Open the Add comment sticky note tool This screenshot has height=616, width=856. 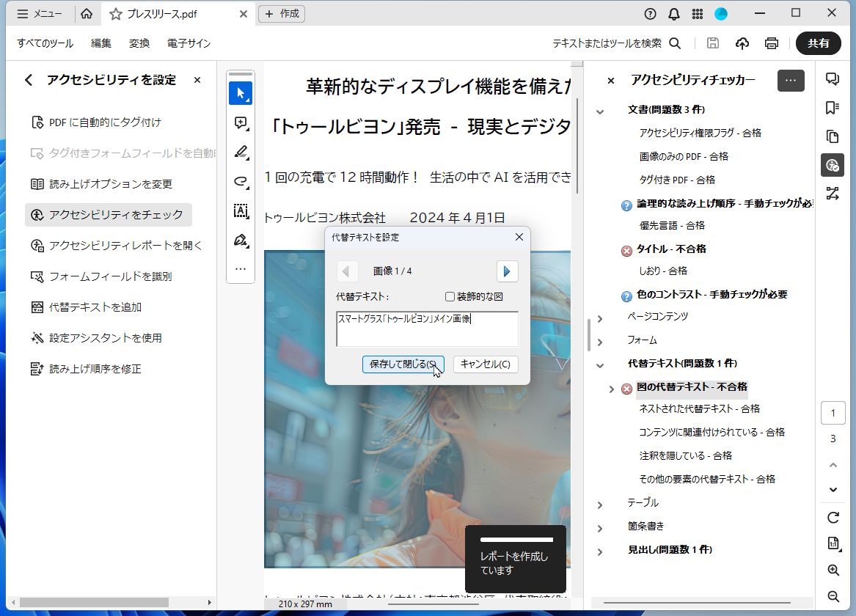tap(240, 122)
